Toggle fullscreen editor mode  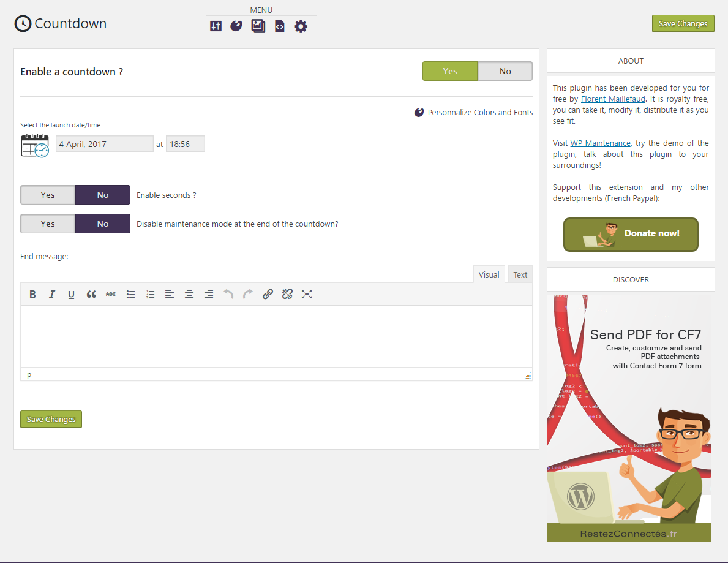click(x=307, y=295)
